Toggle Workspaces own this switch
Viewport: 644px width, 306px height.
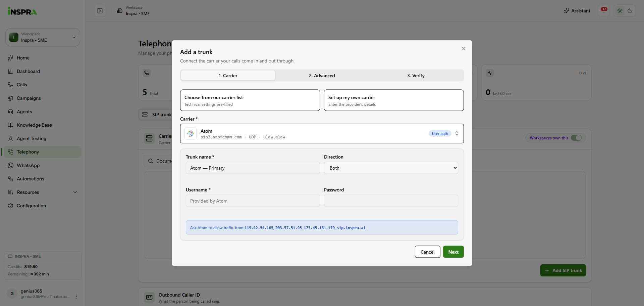pos(576,138)
